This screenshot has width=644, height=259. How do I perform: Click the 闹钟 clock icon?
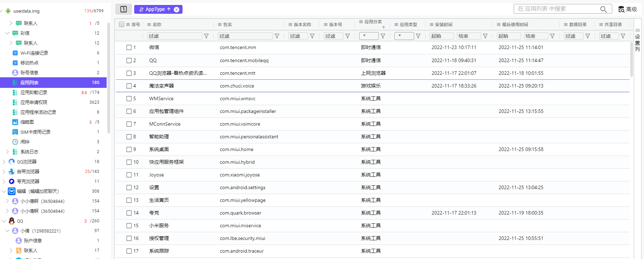pos(15,142)
